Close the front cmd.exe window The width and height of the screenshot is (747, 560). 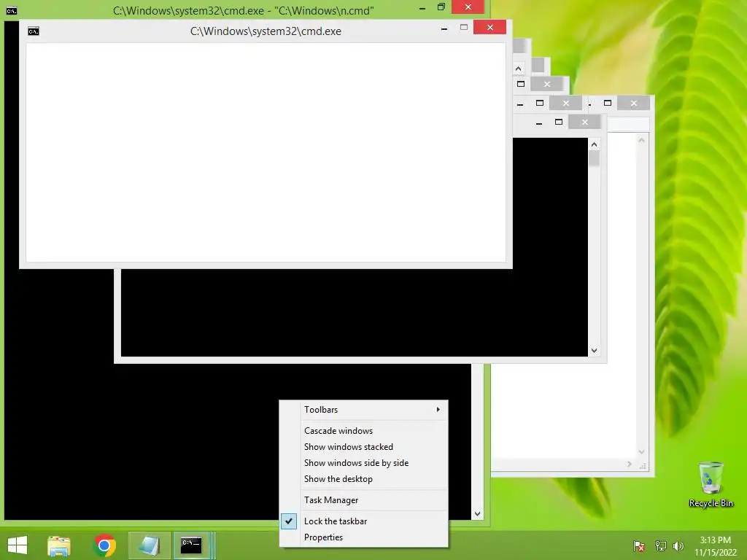tap(489, 27)
